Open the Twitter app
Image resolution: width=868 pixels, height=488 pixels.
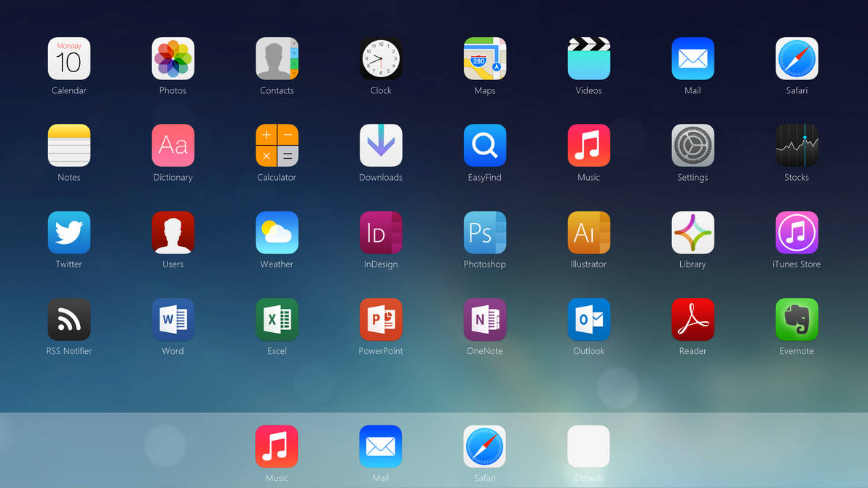pyautogui.click(x=68, y=232)
